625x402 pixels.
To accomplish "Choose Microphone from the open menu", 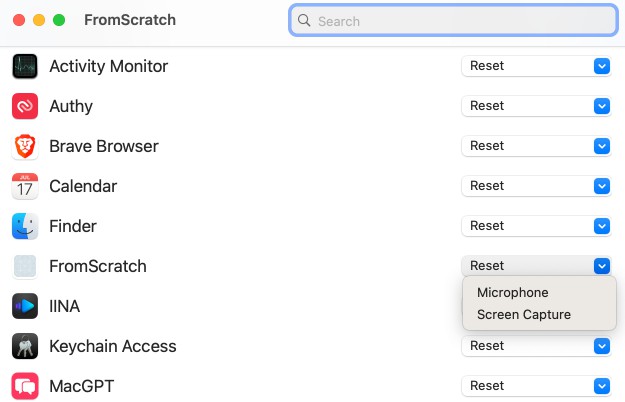I will (x=513, y=293).
